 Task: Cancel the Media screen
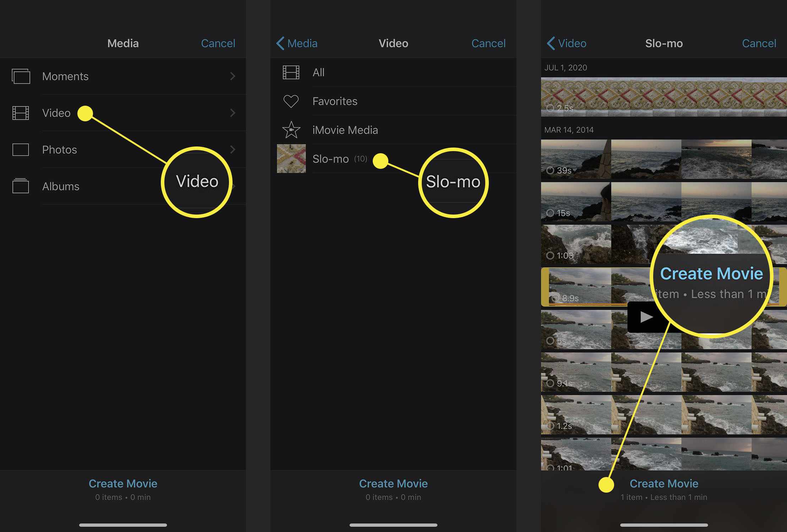point(218,43)
